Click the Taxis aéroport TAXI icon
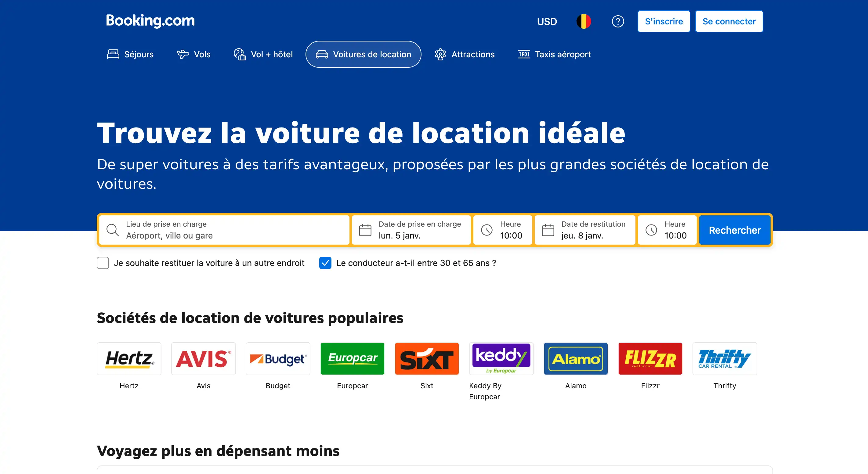Image resolution: width=868 pixels, height=474 pixels. [x=524, y=54]
